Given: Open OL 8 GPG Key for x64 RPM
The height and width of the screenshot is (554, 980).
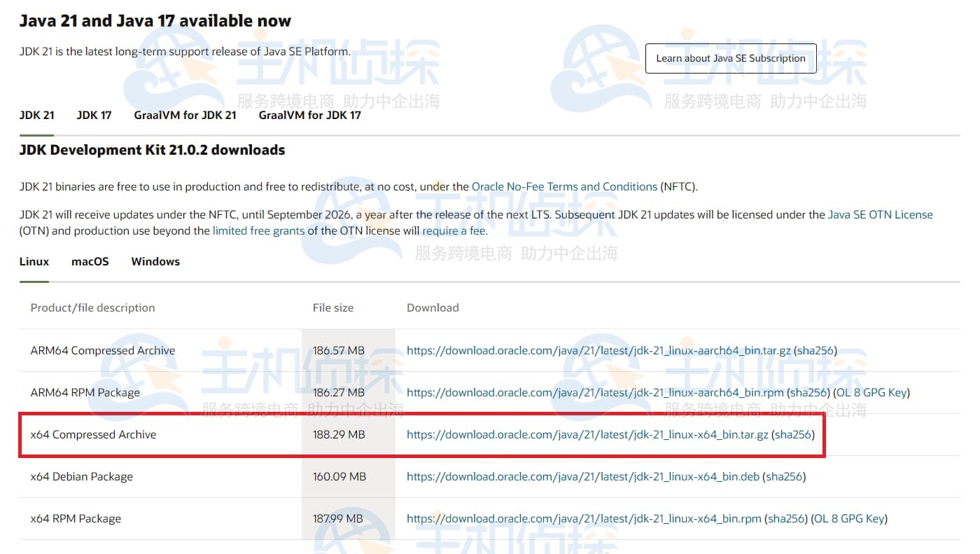Looking at the screenshot, I should 849,518.
